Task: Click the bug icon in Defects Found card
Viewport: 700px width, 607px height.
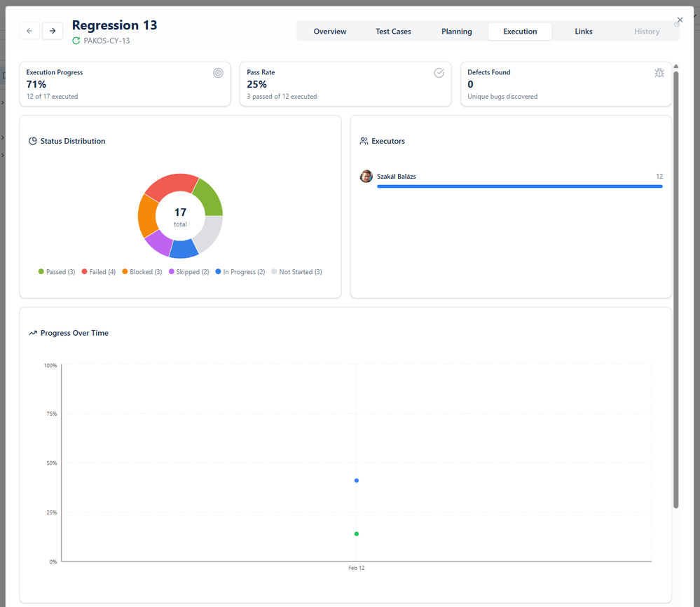Action: (x=659, y=73)
